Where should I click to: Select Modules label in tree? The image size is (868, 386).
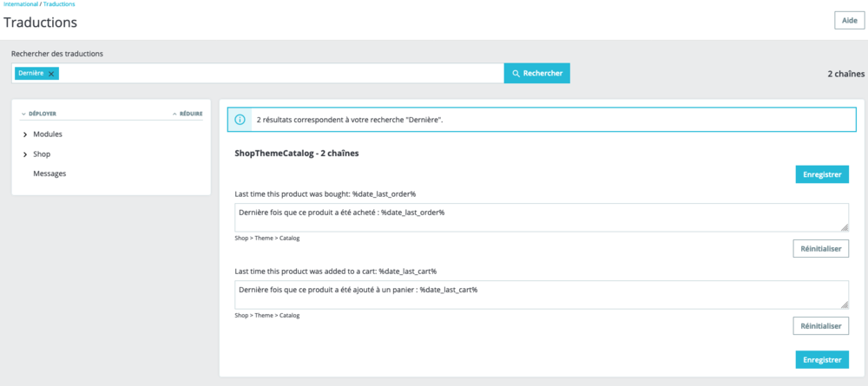coord(48,134)
